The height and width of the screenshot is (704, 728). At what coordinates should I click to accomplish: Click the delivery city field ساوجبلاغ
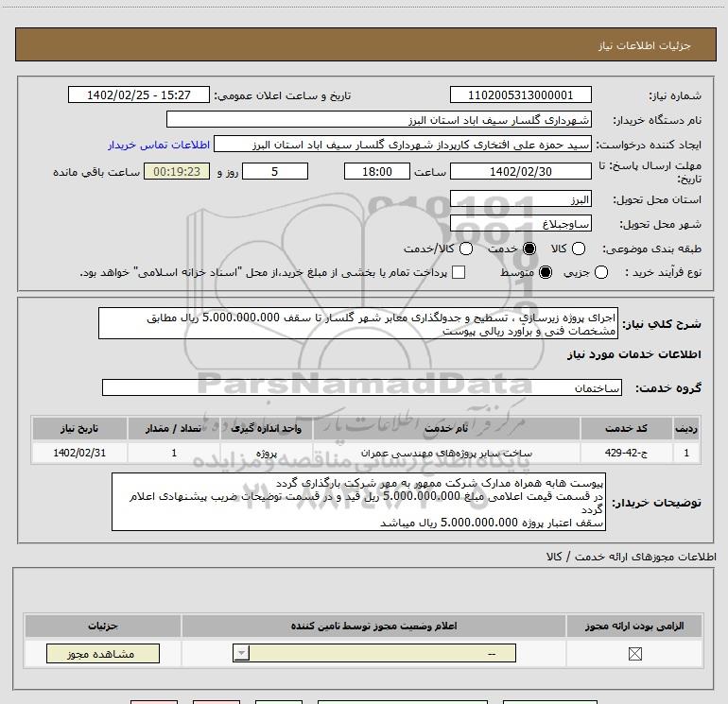520,224
